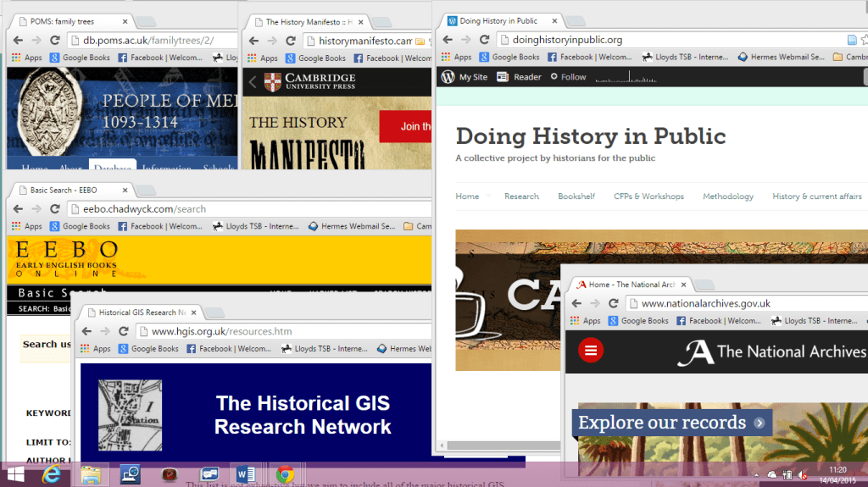
Task: Open the Research menu item
Action: point(521,196)
